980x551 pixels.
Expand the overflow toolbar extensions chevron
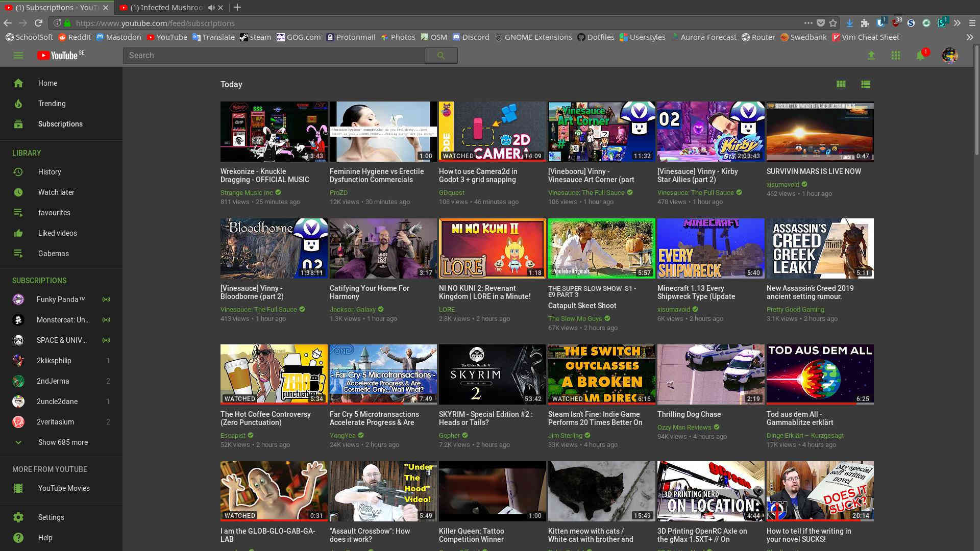coord(957,23)
